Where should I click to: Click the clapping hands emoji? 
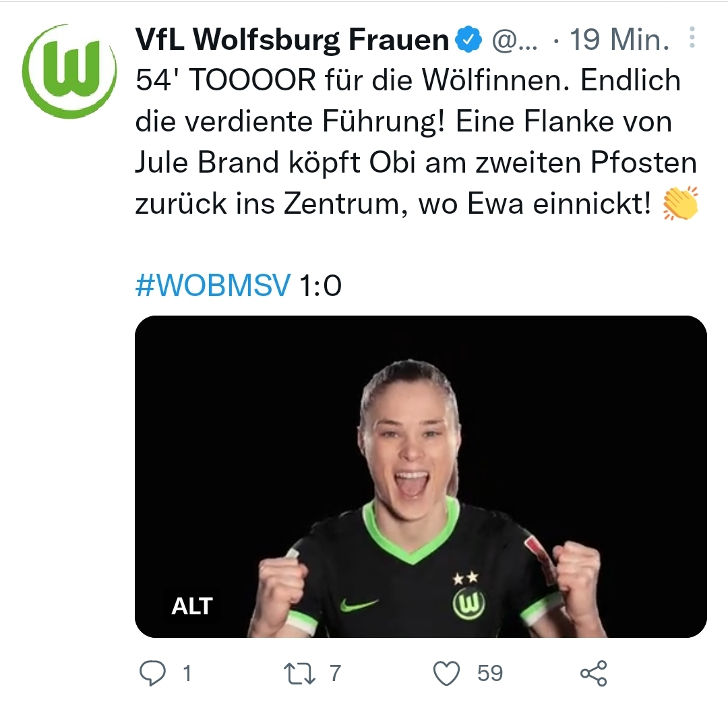click(681, 203)
